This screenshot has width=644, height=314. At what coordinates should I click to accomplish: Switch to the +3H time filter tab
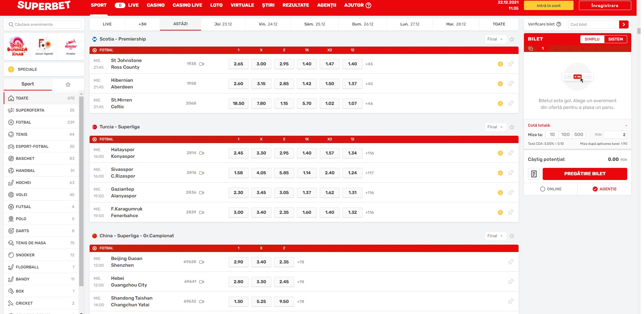[142, 24]
